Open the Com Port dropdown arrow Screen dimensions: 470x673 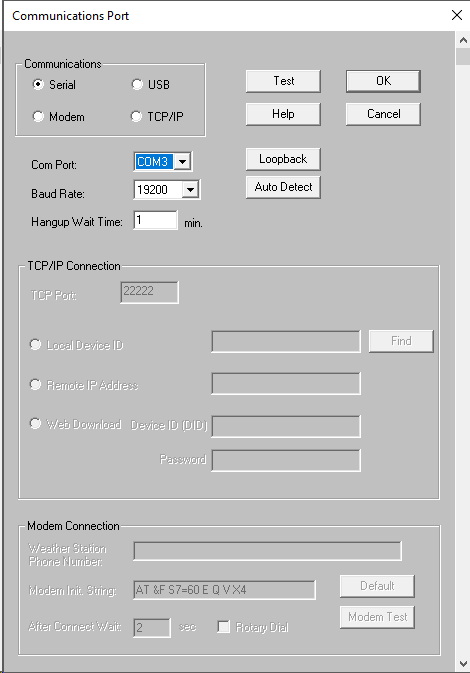click(183, 162)
